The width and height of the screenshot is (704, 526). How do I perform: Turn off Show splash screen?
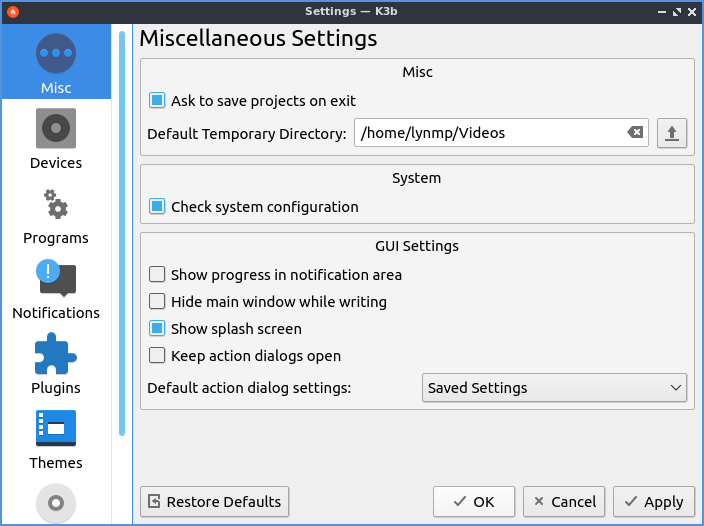coord(157,329)
